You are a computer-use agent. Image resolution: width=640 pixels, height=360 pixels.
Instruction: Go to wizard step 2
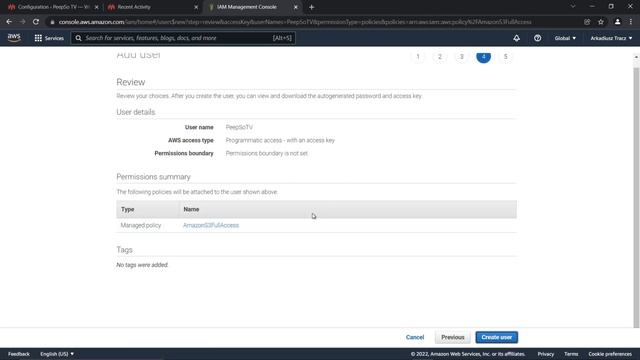coord(440,56)
